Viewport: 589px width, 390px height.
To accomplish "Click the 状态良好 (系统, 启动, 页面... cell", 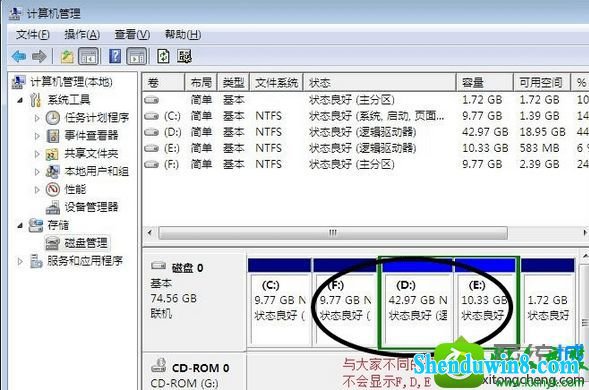I will 376,116.
